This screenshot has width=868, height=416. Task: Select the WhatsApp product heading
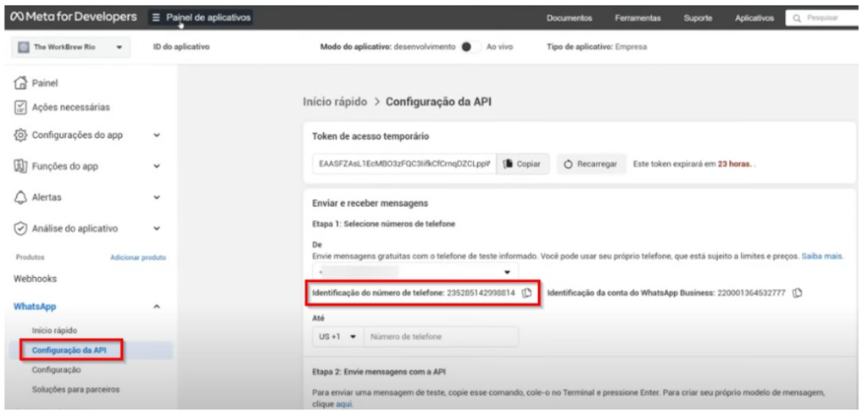coord(35,307)
